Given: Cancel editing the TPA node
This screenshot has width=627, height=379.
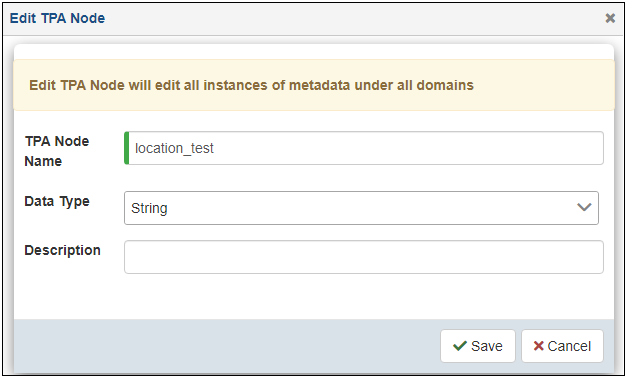Looking at the screenshot, I should 562,346.
